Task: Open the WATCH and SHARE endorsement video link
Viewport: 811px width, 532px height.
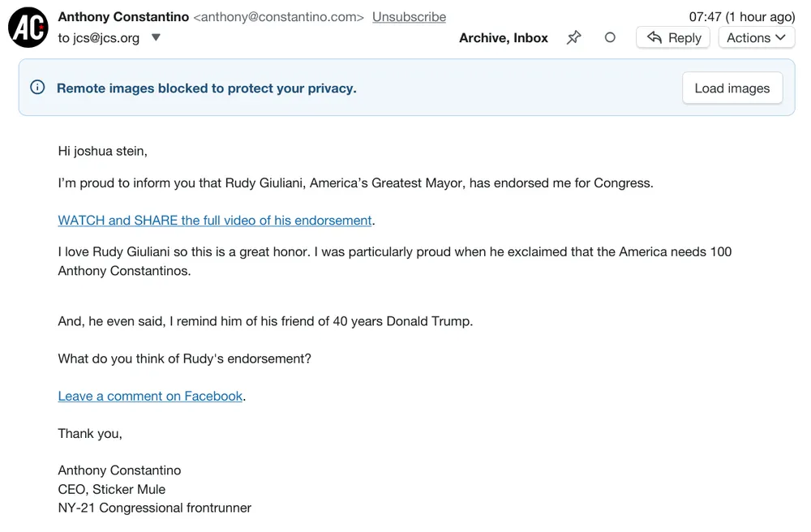Action: point(215,221)
